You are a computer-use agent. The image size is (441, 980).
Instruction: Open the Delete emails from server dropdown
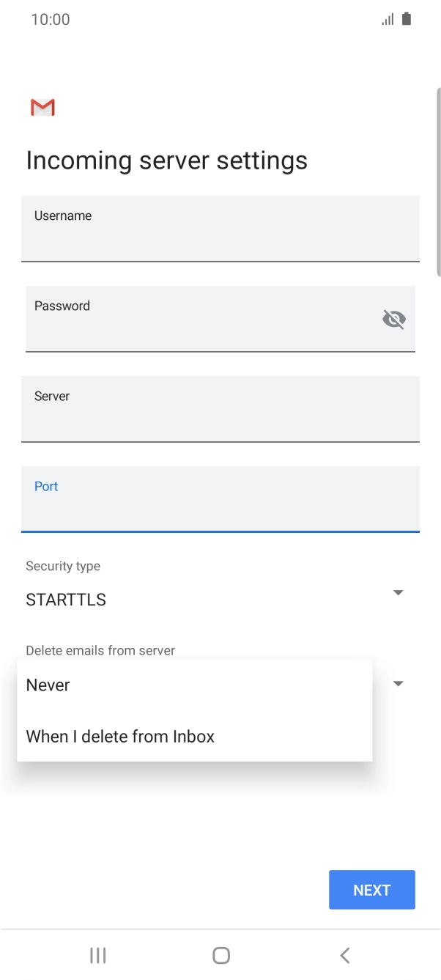click(x=398, y=683)
